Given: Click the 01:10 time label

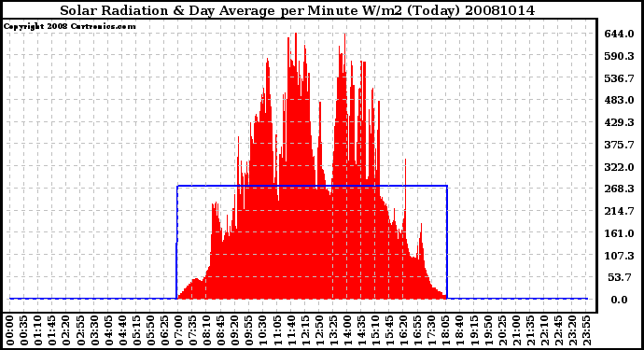Looking at the screenshot, I should (x=38, y=330).
